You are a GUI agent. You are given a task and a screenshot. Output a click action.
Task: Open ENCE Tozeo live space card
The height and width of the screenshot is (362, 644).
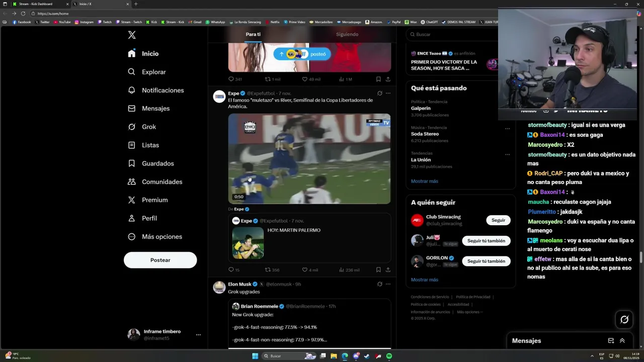[x=453, y=62]
